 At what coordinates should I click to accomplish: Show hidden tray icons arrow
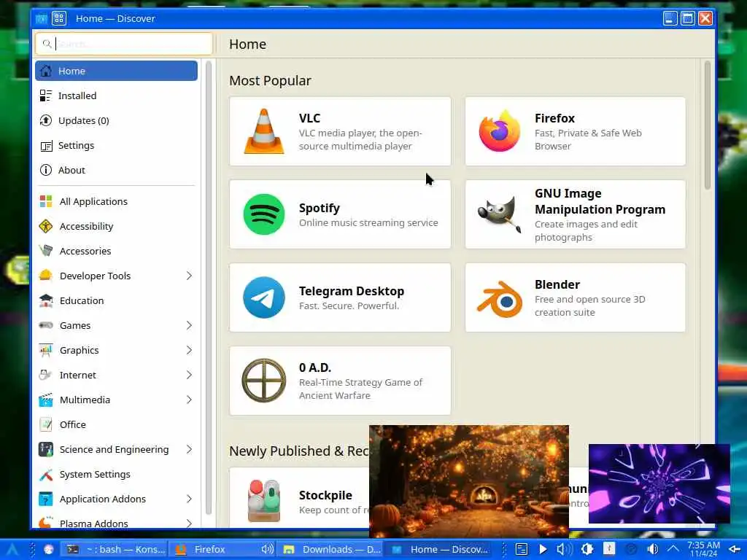pos(673,549)
